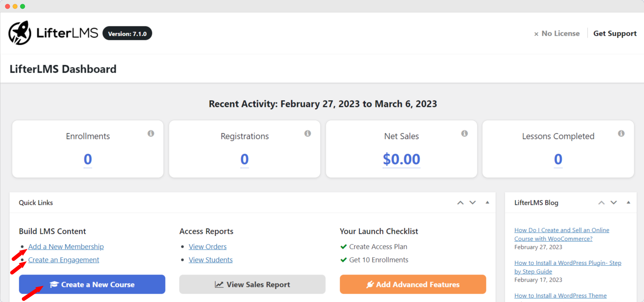Screen dimensions: 644x302
Task: Click Add Advanced Features button
Action: (x=413, y=284)
